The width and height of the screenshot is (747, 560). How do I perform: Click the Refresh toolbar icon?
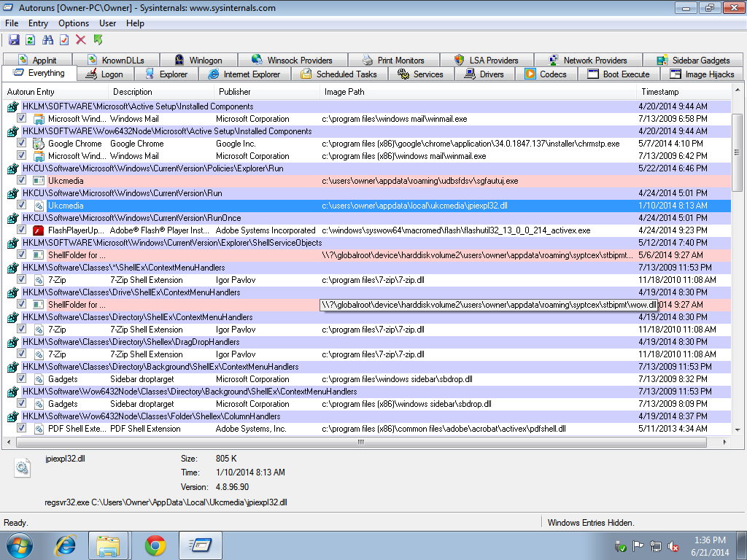tap(31, 40)
